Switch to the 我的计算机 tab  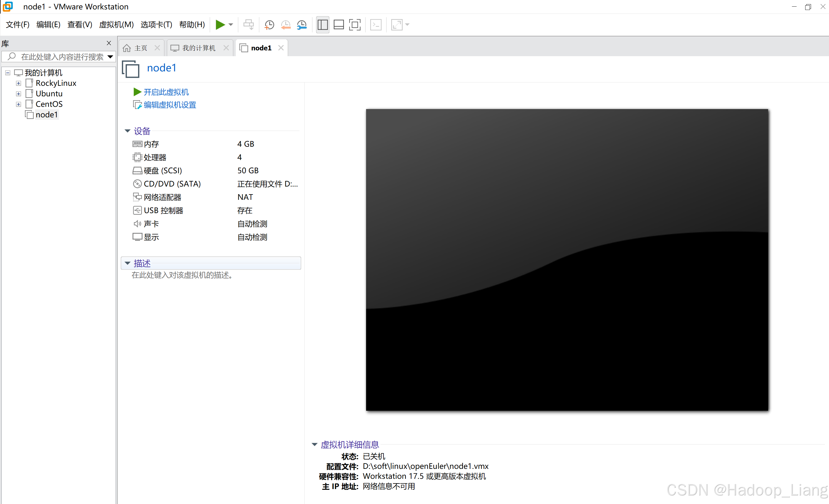click(198, 48)
